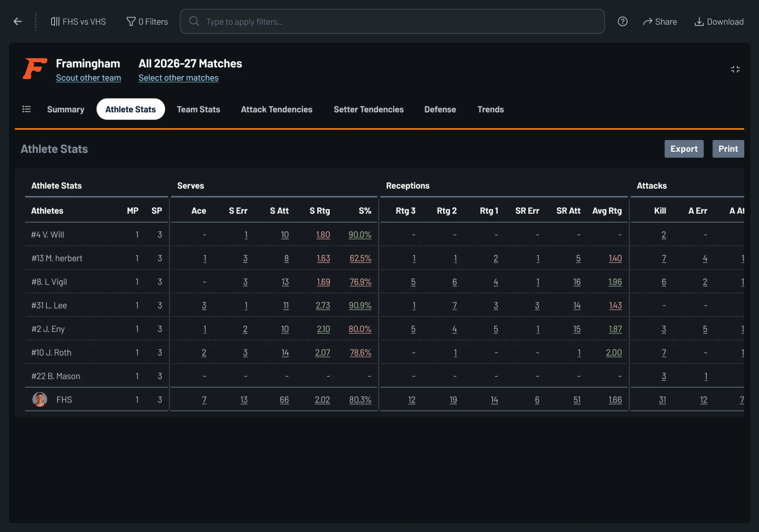Open the Team Stats tab
This screenshot has width=759, height=532.
198,109
